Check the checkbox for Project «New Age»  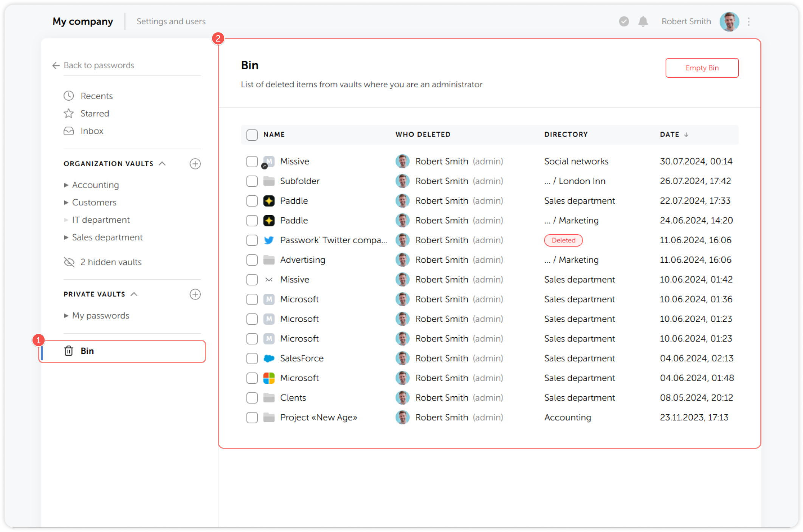click(252, 417)
